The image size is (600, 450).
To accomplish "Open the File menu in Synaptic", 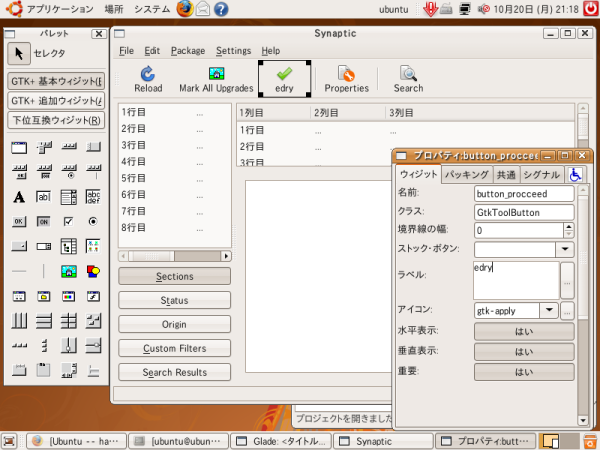I will [x=126, y=51].
